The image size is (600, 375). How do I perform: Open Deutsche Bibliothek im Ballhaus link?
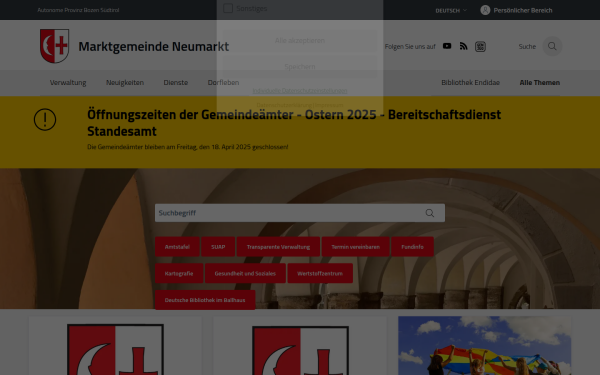[205, 300]
